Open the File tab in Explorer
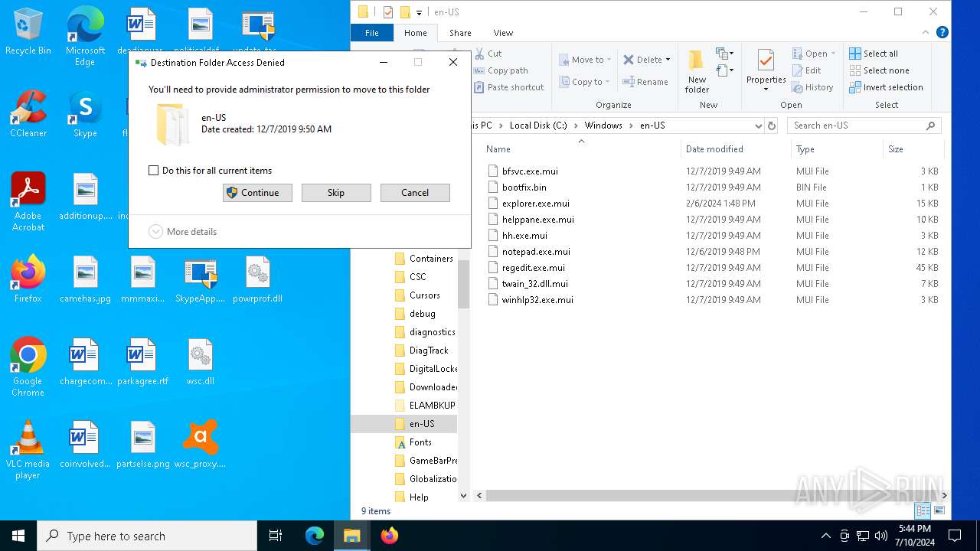This screenshot has height=551, width=980. [x=372, y=33]
